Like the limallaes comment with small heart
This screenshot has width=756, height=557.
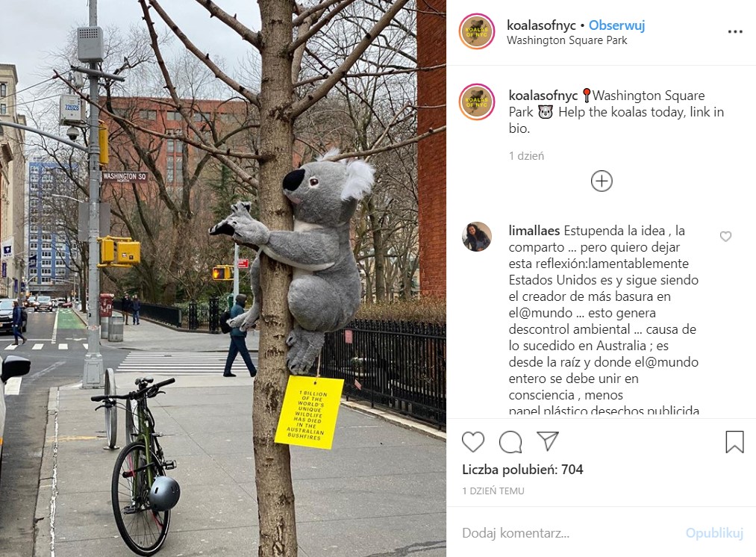point(725,236)
